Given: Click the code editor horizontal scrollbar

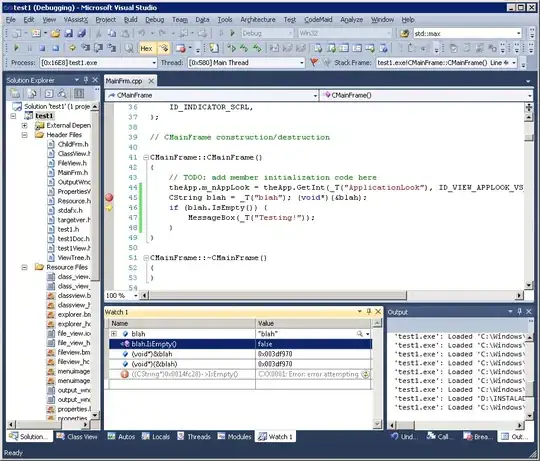Looking at the screenshot, I should [x=278, y=295].
